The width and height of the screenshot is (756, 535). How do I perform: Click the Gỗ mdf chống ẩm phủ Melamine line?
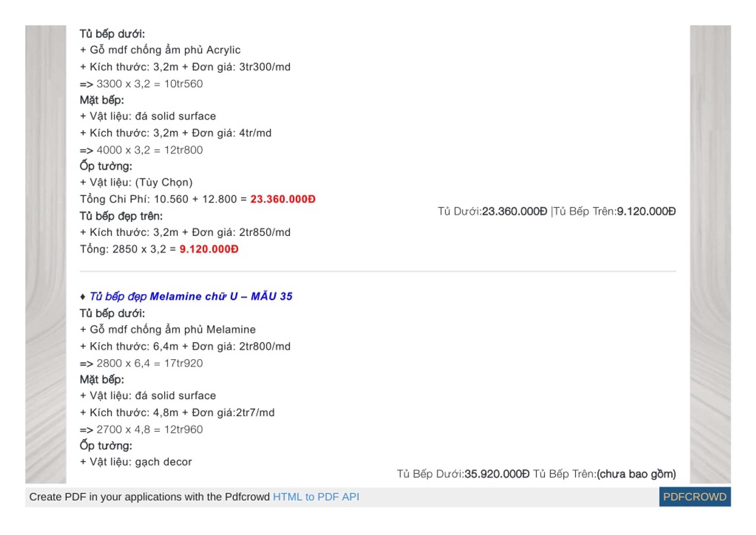pyautogui.click(x=168, y=330)
